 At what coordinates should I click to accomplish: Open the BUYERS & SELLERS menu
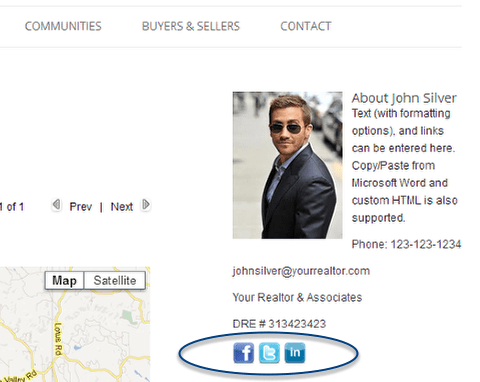191,26
